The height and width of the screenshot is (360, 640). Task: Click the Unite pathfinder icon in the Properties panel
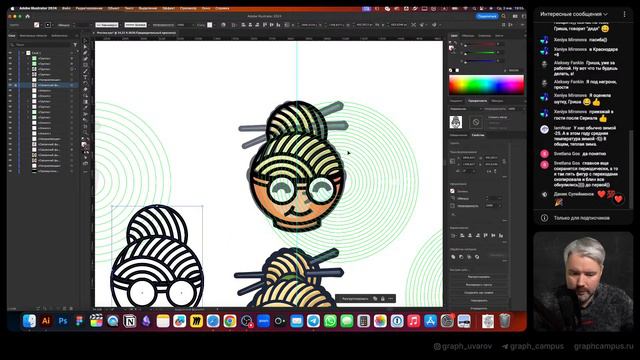click(453, 257)
